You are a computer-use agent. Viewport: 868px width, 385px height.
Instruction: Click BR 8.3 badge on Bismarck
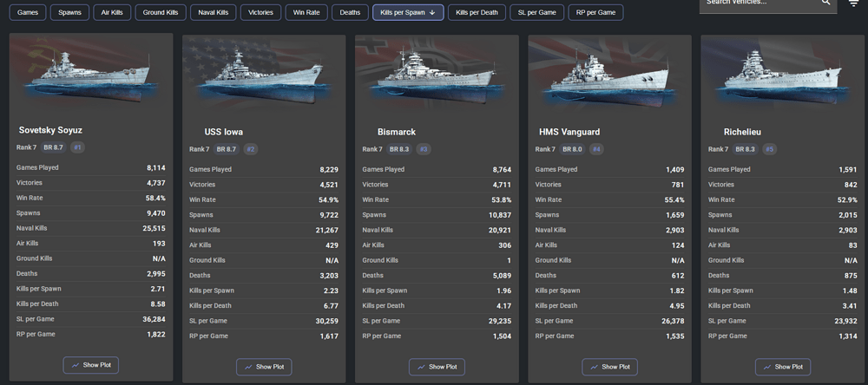point(399,149)
